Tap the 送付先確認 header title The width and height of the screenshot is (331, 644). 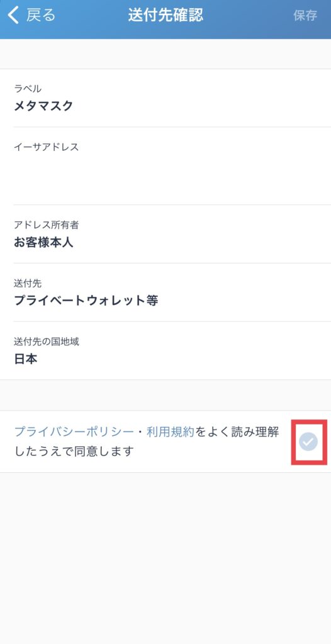165,15
